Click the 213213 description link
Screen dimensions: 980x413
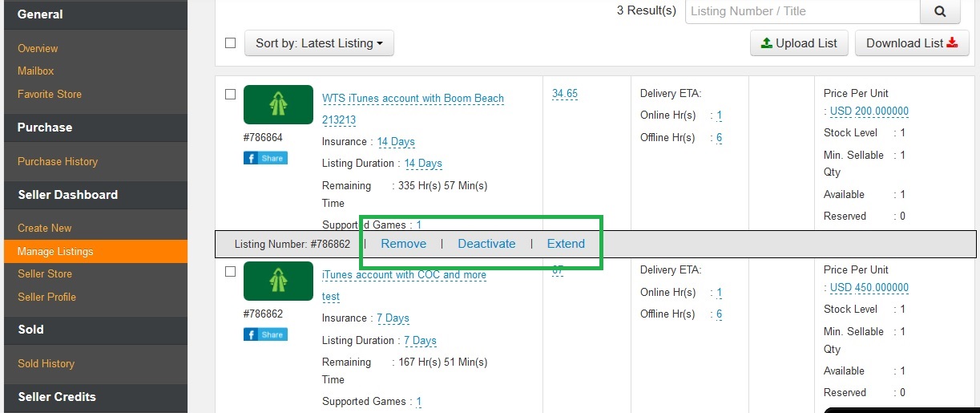click(x=339, y=120)
